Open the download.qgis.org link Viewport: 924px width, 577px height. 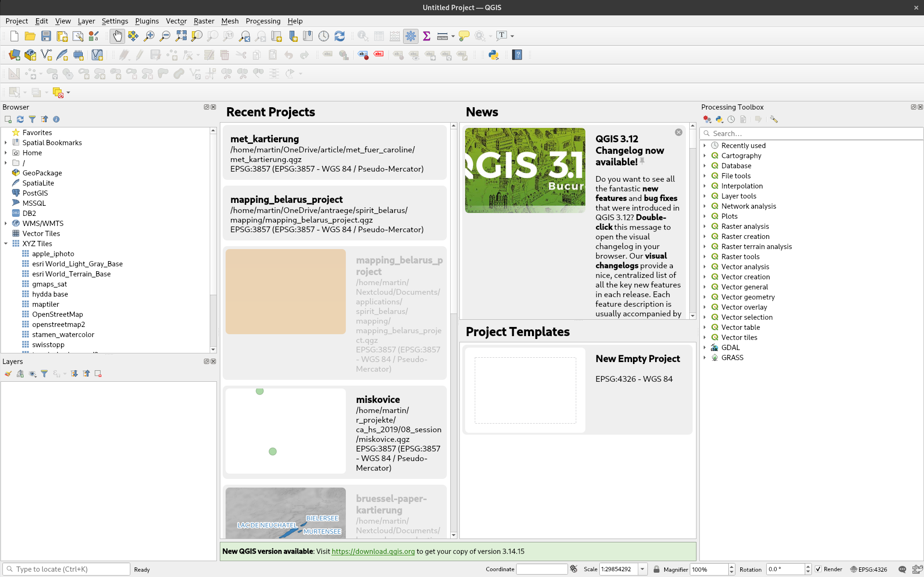coord(373,552)
